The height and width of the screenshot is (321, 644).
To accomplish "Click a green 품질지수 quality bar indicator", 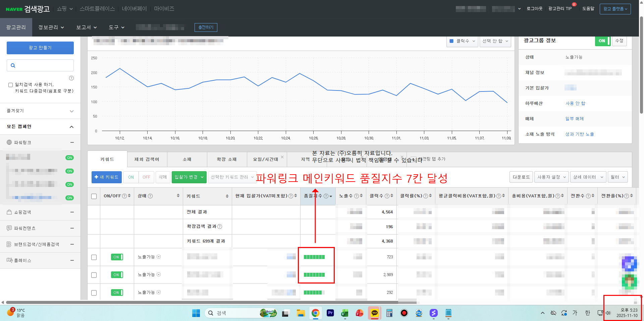I will coord(314,257).
